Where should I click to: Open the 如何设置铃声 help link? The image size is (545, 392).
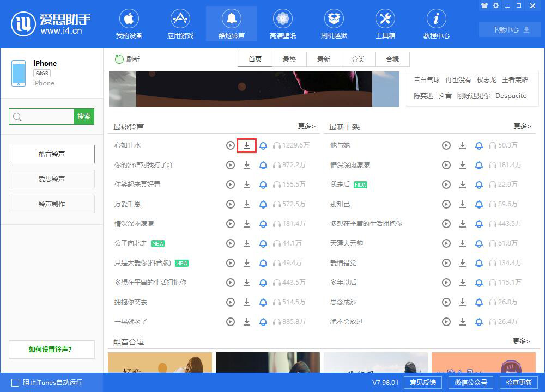pyautogui.click(x=51, y=350)
